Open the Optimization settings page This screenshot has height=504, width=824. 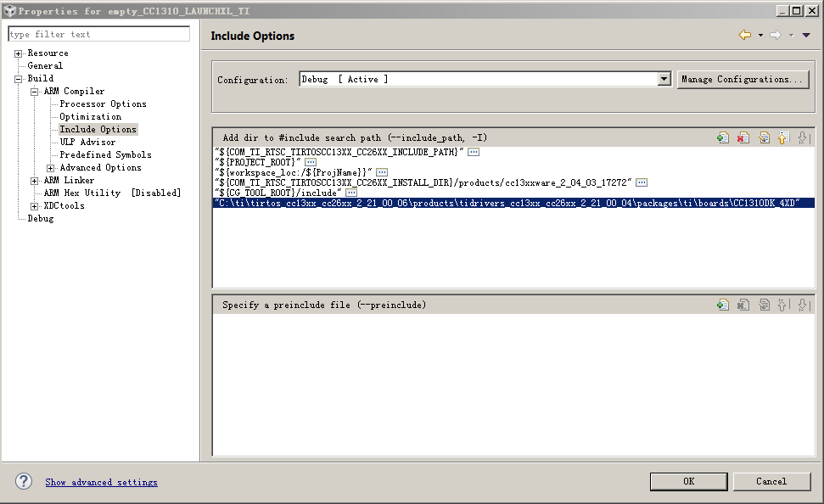[x=91, y=117]
